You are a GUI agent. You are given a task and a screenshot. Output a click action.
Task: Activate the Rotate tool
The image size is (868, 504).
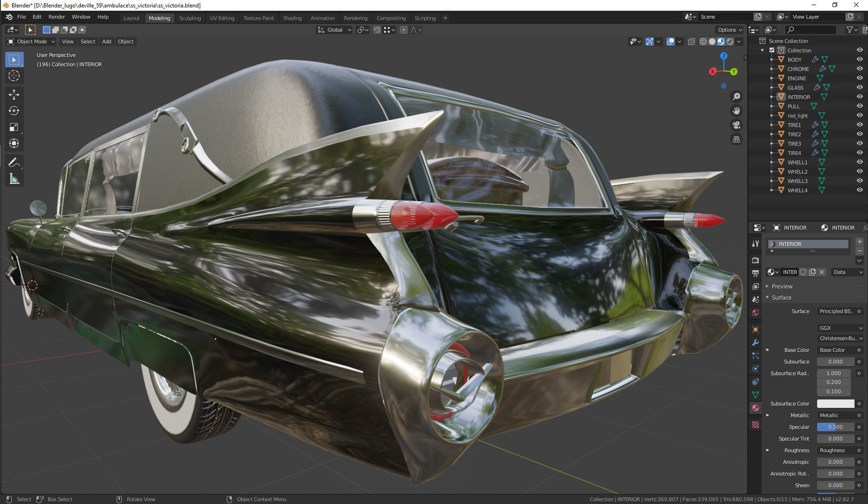(14, 111)
